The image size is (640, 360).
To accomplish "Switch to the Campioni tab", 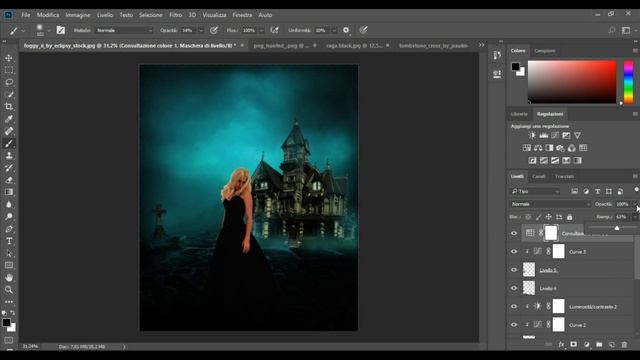I will [545, 51].
